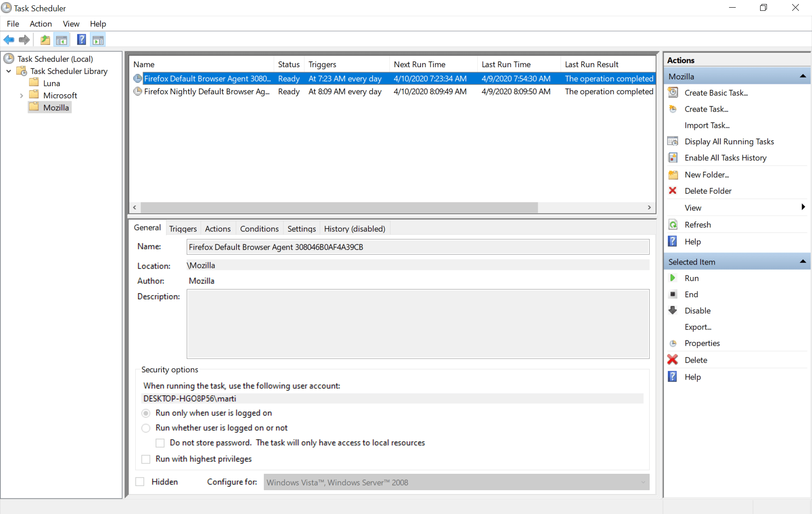This screenshot has height=514, width=812.
Task: Click the blue Help toolbar icon
Action: 81,40
